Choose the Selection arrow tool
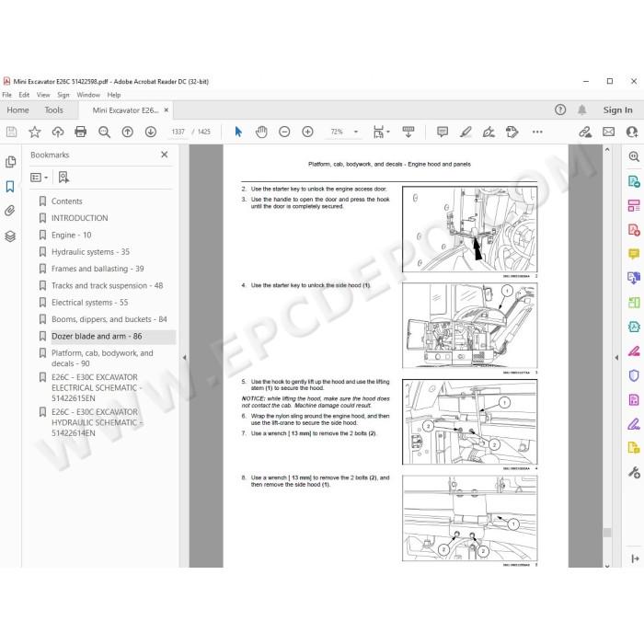Image resolution: width=644 pixels, height=644 pixels. pos(238,132)
